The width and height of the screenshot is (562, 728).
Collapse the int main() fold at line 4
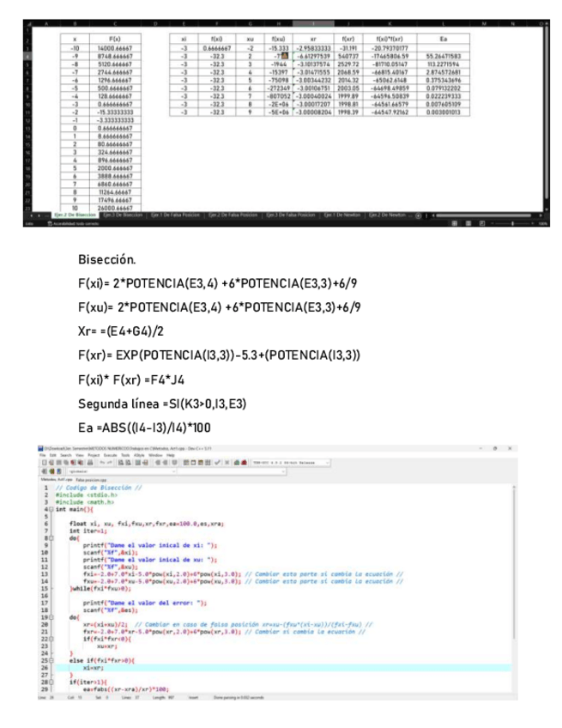51,509
